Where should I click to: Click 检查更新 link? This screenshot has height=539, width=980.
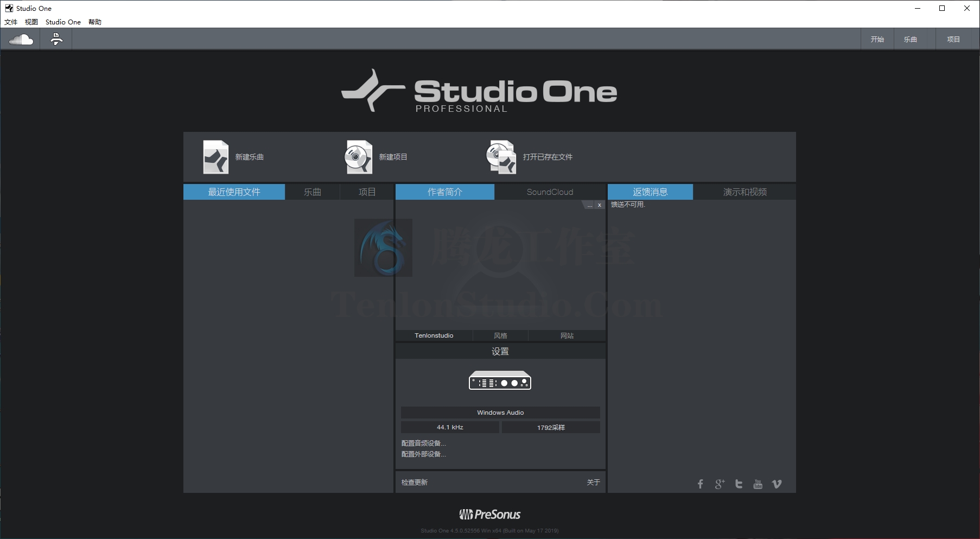[415, 483]
